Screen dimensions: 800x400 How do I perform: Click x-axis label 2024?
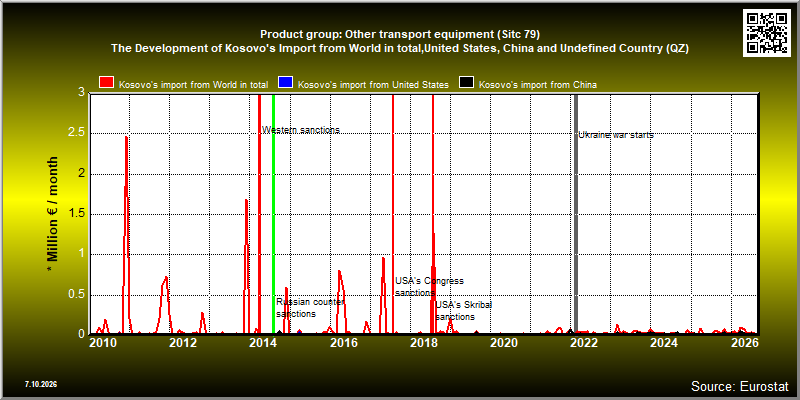(664, 343)
